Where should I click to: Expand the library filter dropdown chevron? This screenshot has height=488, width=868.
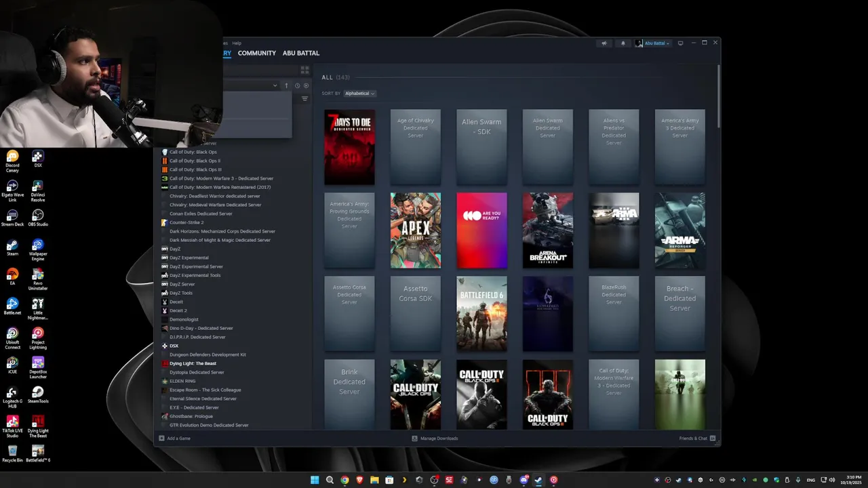click(x=275, y=85)
